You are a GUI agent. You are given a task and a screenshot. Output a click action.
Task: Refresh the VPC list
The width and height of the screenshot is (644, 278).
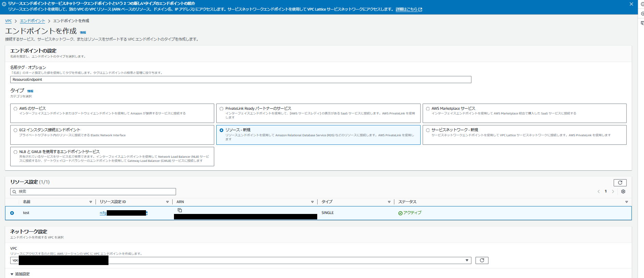(x=482, y=260)
